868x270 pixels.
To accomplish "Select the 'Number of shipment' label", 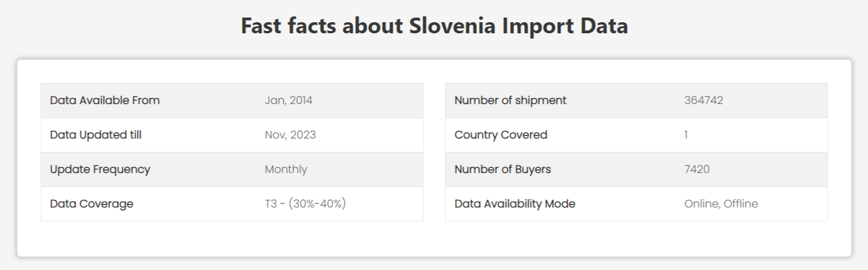I will 510,100.
